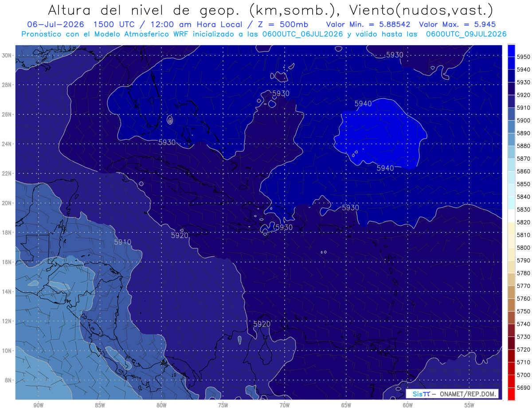Viewport: 532px width, 411px height.
Task: Click the '5950' color bar value
Action: click(523, 57)
